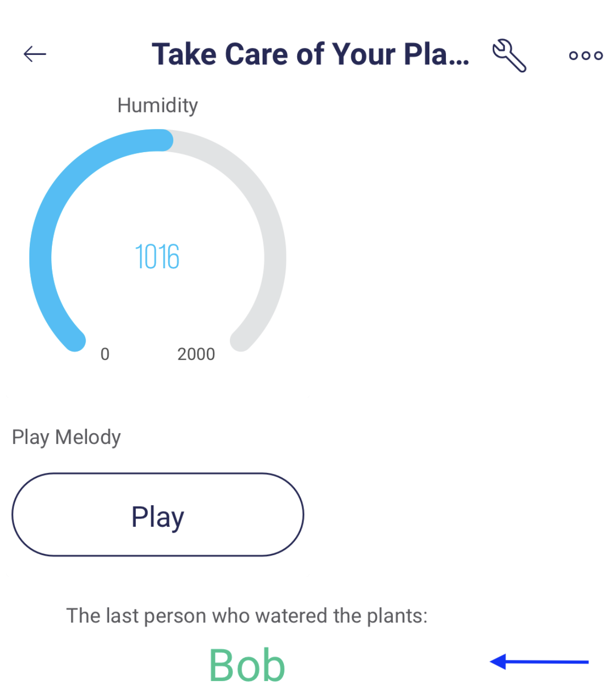
Task: Click the gauge minimum value 0
Action: click(105, 354)
